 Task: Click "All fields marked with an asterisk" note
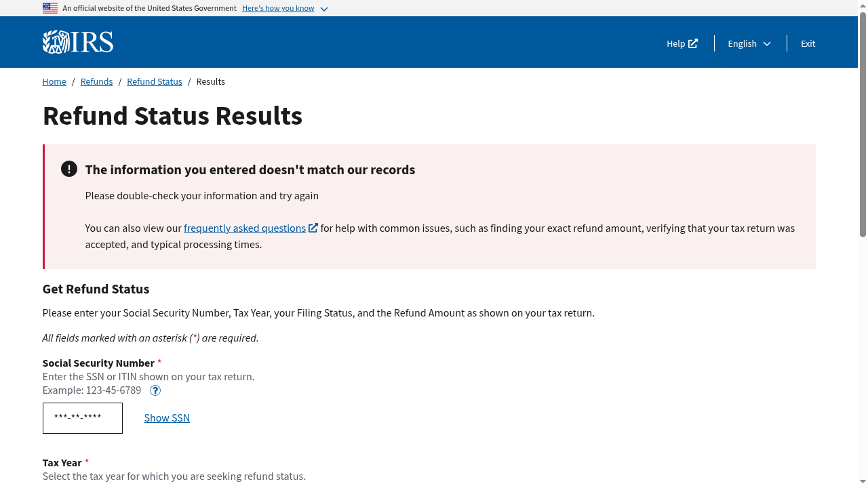point(151,338)
